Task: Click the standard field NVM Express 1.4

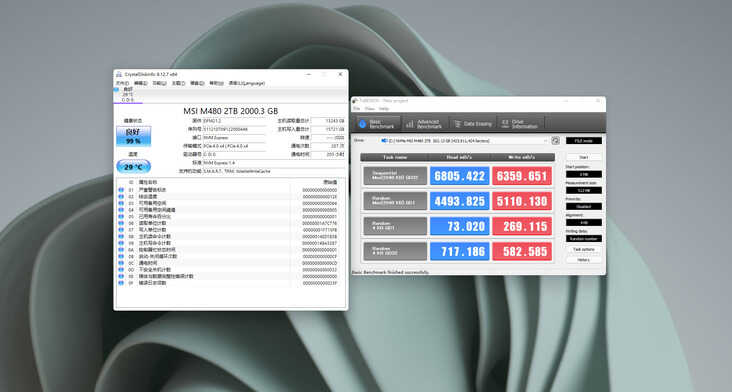Action: coord(274,163)
